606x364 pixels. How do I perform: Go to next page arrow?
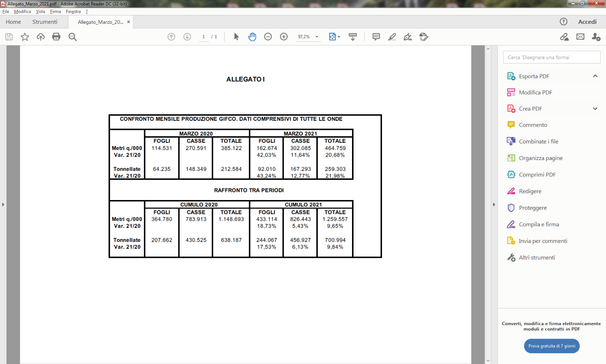pos(187,37)
